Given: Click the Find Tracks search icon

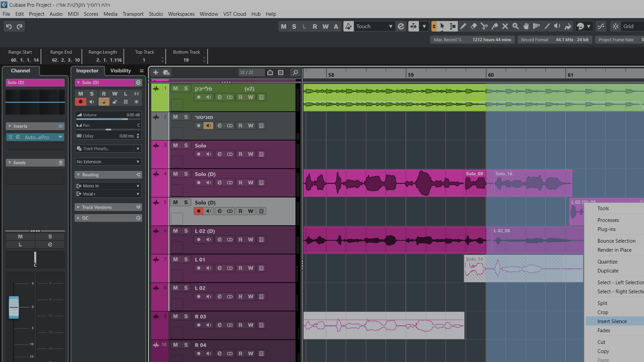Looking at the screenshot, I should (x=295, y=72).
